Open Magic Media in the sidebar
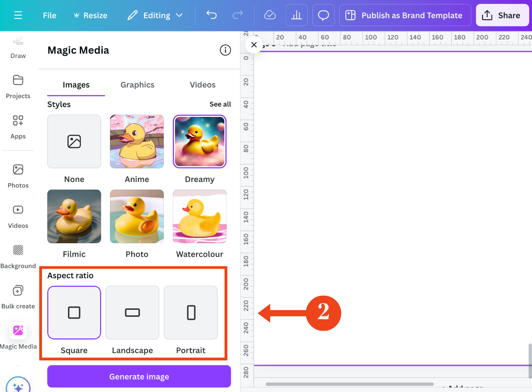The width and height of the screenshot is (532, 392). pos(18,336)
